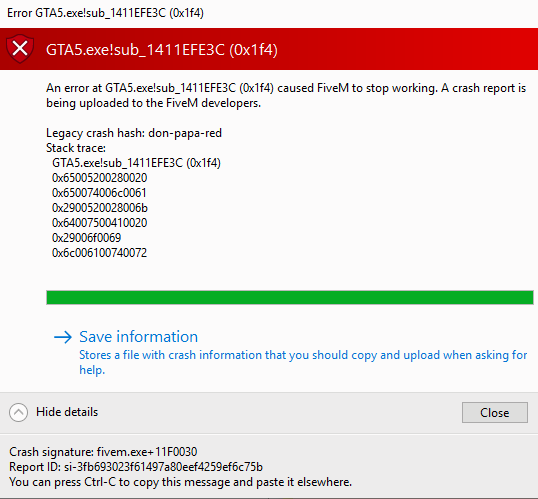Collapse details using the circular chevron icon
The width and height of the screenshot is (538, 499).
(x=19, y=412)
